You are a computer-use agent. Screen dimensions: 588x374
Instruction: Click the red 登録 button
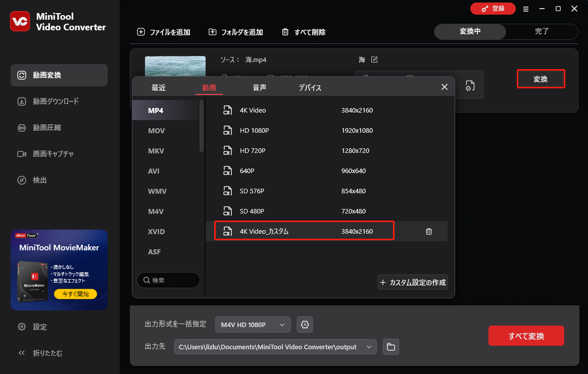point(493,9)
